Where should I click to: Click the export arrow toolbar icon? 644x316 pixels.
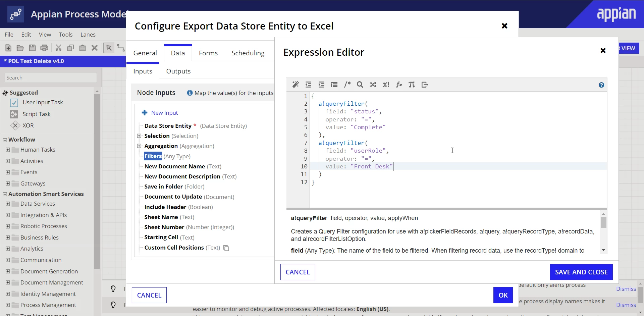coord(425,85)
